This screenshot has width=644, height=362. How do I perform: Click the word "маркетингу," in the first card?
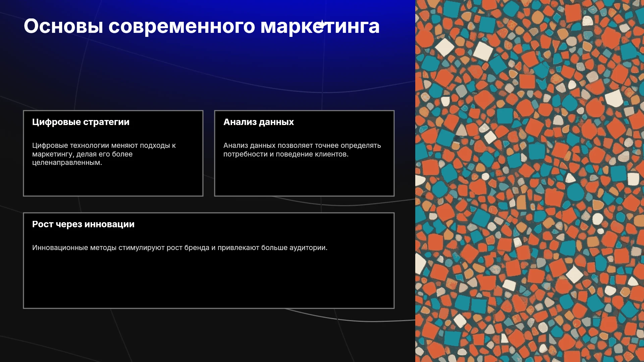pyautogui.click(x=53, y=154)
